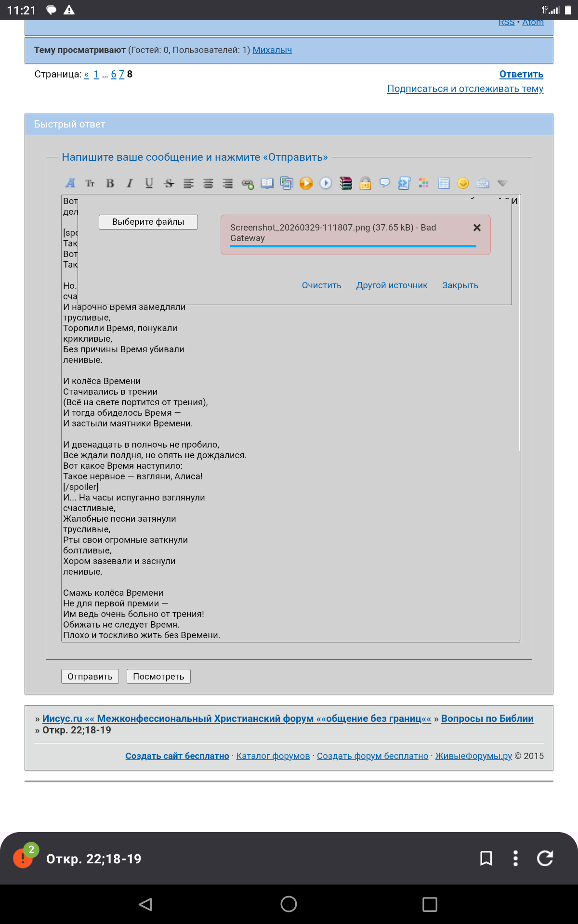The width and height of the screenshot is (578, 924).
Task: Click the stacked books archive icon
Action: [345, 183]
